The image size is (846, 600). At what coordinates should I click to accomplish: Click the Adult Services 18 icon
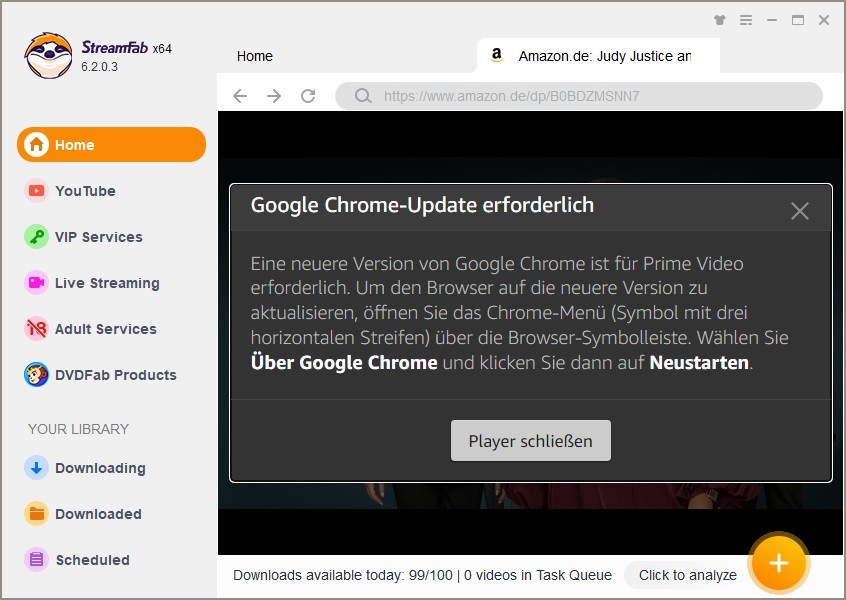[36, 329]
